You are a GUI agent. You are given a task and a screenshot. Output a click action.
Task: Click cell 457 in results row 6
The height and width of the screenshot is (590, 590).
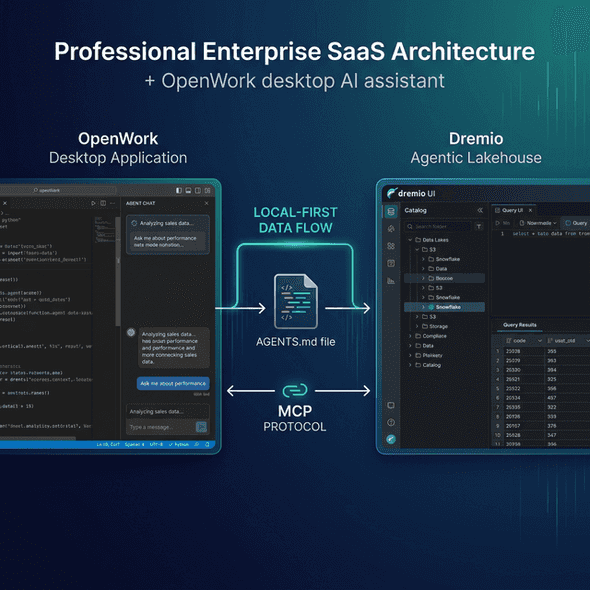(x=567, y=398)
